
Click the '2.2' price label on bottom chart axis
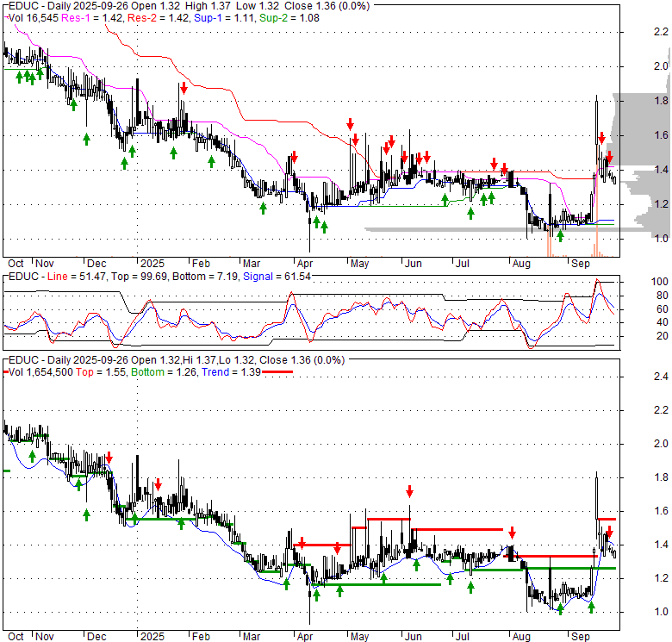(x=661, y=410)
